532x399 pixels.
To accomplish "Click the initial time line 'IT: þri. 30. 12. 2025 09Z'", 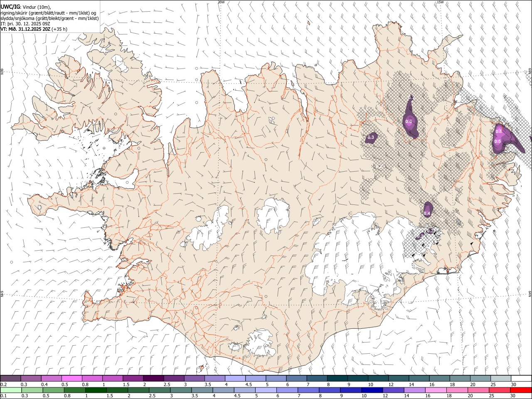I will click(x=25, y=24).
